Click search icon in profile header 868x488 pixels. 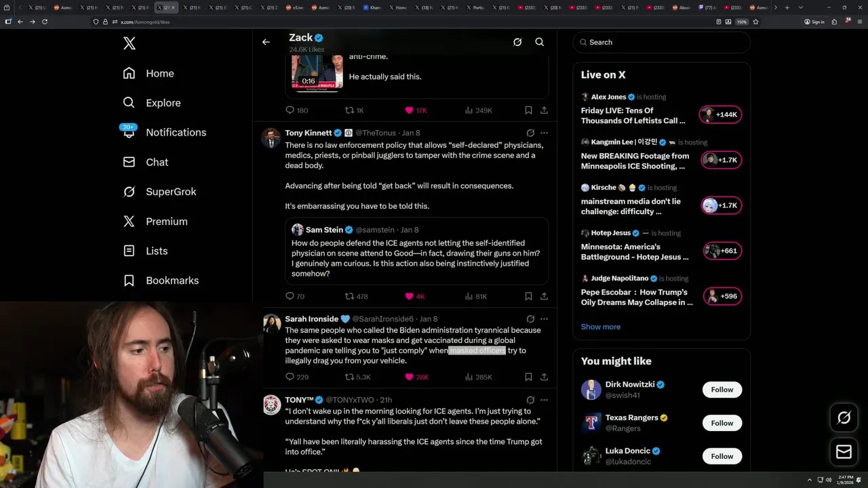(540, 42)
